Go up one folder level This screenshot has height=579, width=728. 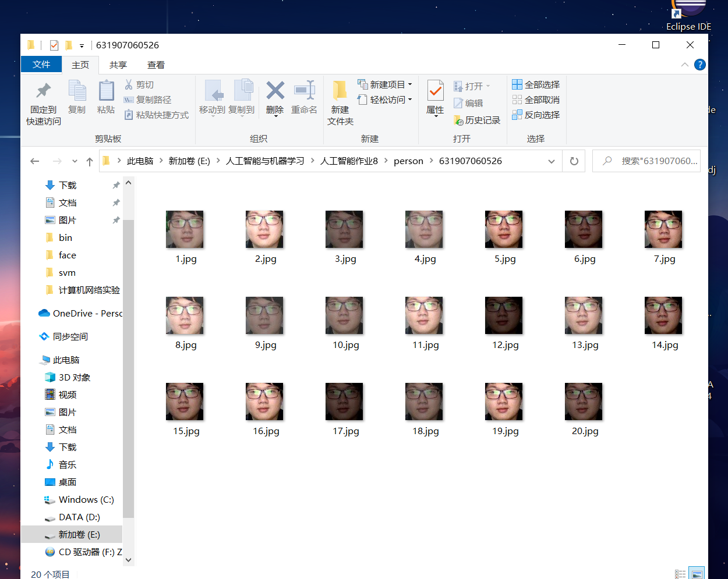89,161
